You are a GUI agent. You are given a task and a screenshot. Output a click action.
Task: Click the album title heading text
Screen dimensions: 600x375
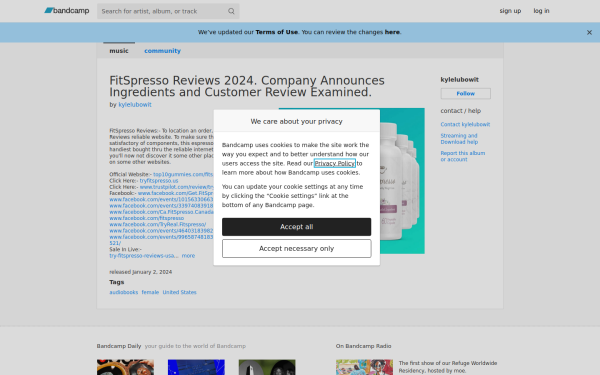coord(247,86)
